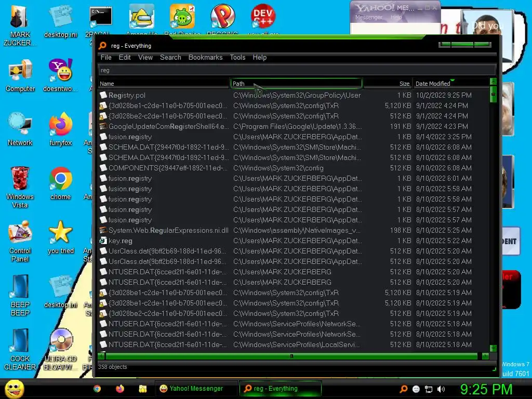Click the path C:\Windows\assembly\NativeImages_v...
This screenshot has height=399, width=532.
[297, 230]
